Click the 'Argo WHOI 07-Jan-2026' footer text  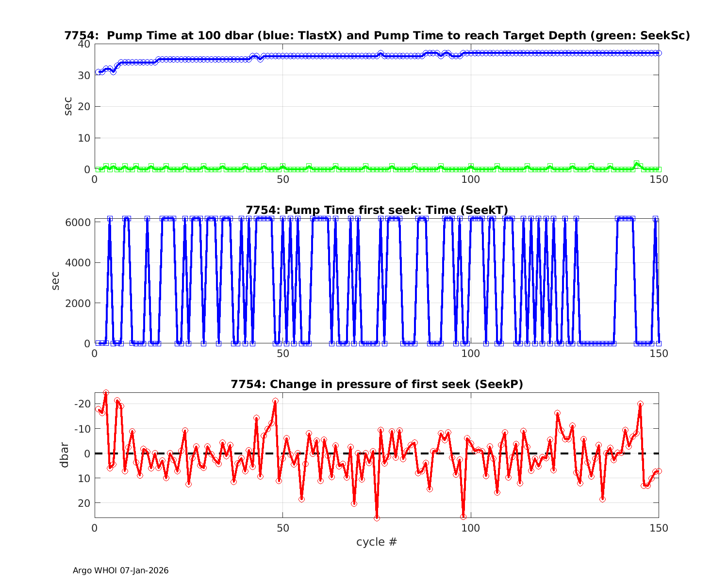pyautogui.click(x=120, y=571)
